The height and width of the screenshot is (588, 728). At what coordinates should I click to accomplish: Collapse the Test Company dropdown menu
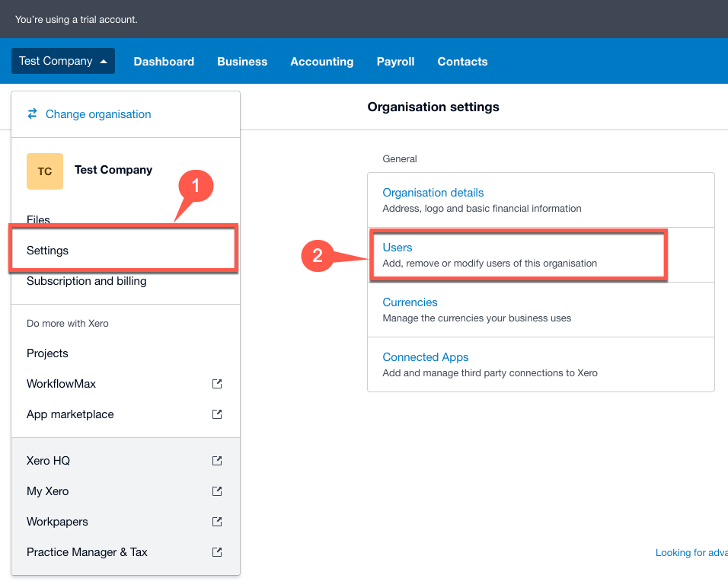[63, 61]
